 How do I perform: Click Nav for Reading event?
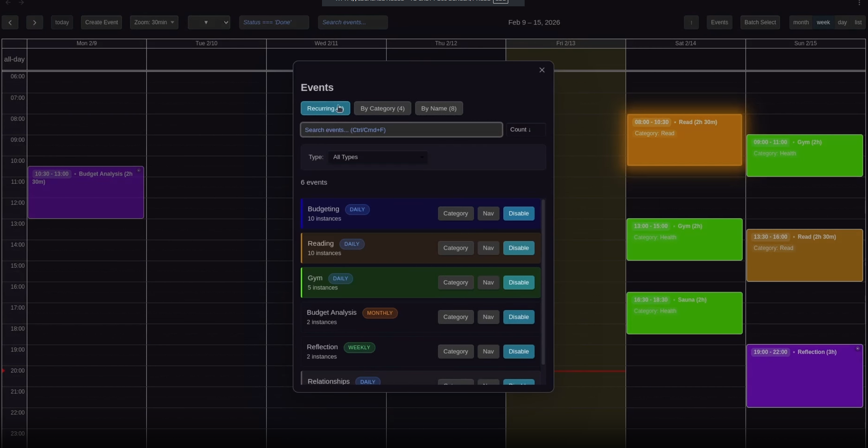(x=488, y=248)
